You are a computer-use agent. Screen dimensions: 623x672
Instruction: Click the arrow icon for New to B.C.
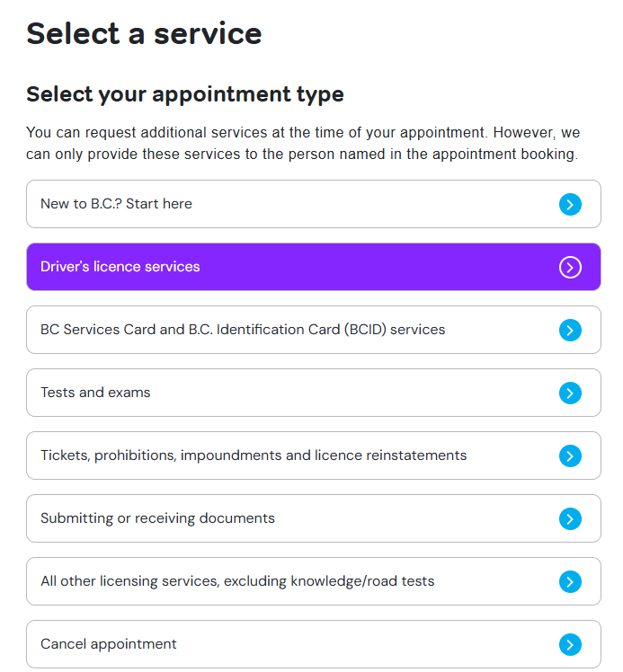[x=570, y=205]
